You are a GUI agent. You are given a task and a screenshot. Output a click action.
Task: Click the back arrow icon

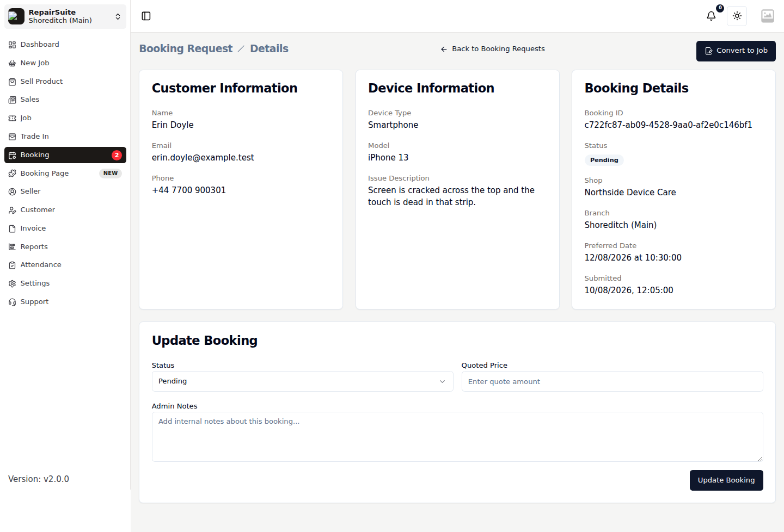pyautogui.click(x=444, y=49)
